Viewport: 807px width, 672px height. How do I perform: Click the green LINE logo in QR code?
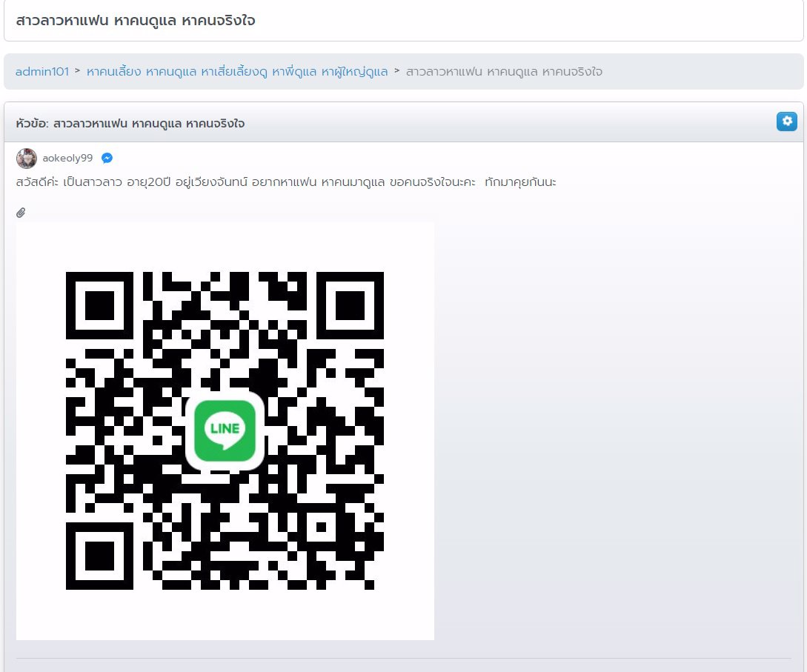pyautogui.click(x=225, y=430)
